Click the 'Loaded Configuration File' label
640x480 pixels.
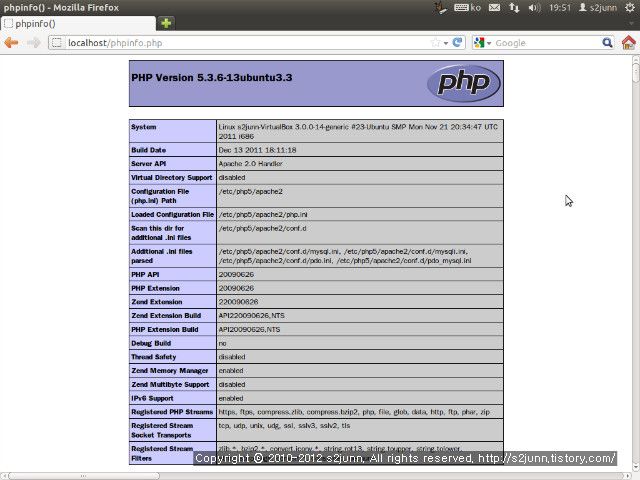point(172,214)
